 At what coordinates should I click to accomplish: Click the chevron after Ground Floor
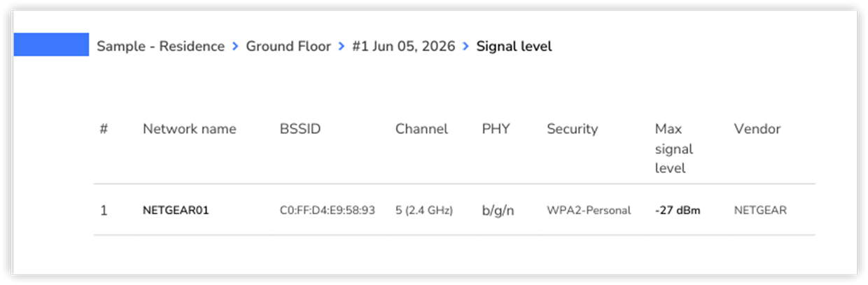pos(342,47)
